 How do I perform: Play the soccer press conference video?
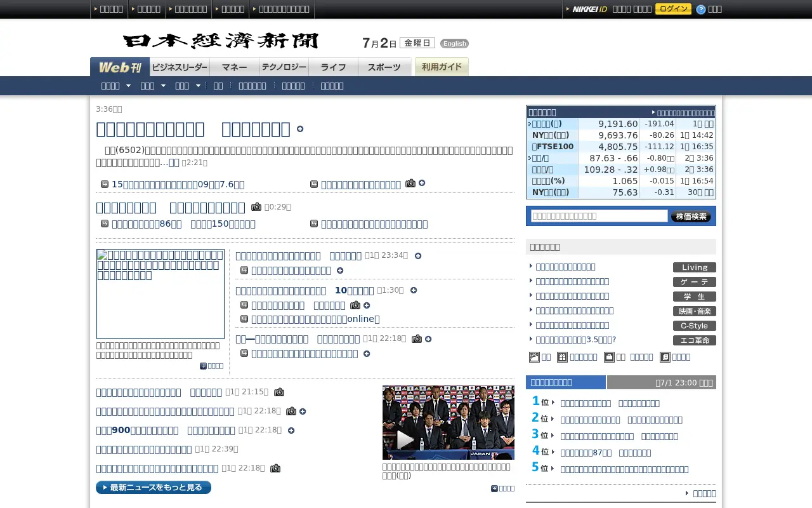[x=448, y=422]
